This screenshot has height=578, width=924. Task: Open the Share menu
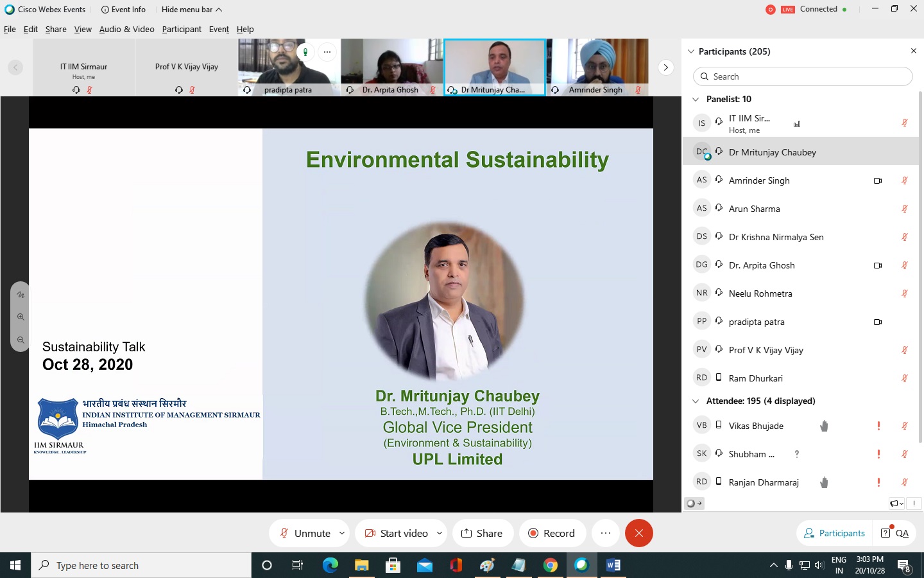[56, 29]
